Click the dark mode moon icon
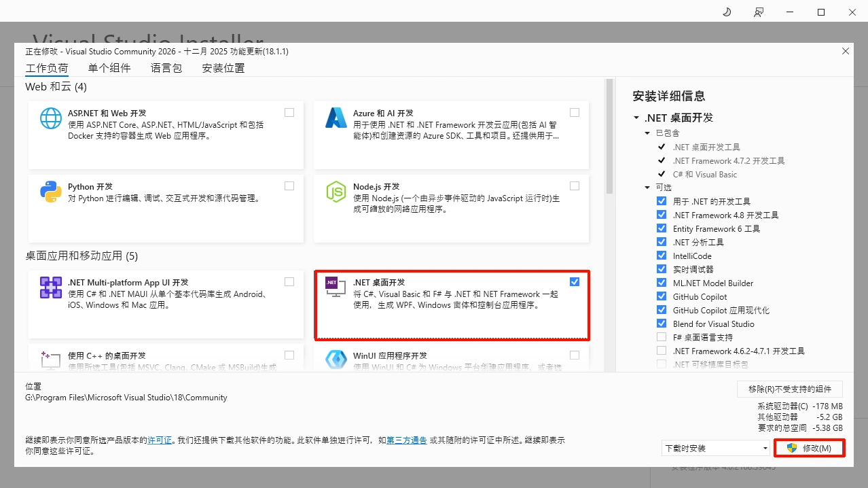Image resolution: width=868 pixels, height=488 pixels. (727, 12)
